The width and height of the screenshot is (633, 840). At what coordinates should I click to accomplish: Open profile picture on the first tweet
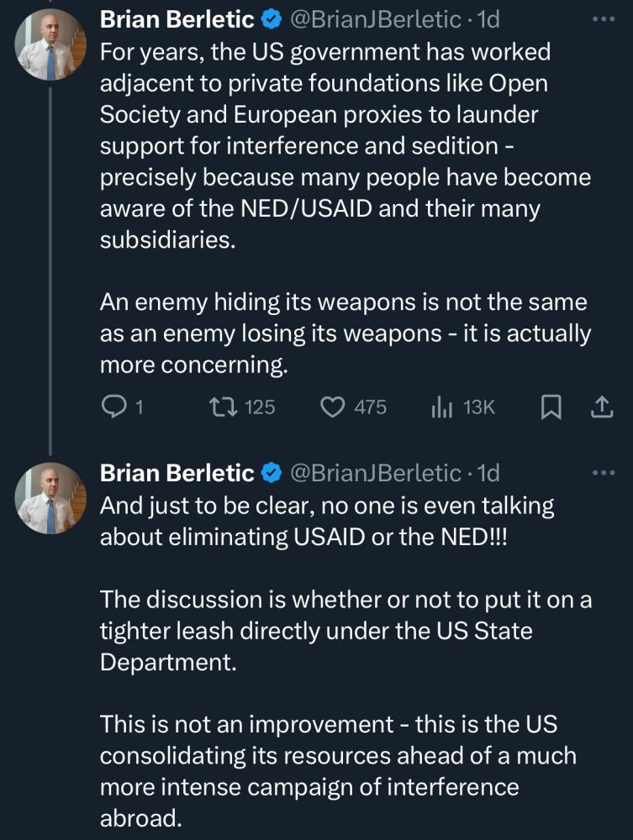click(x=51, y=44)
